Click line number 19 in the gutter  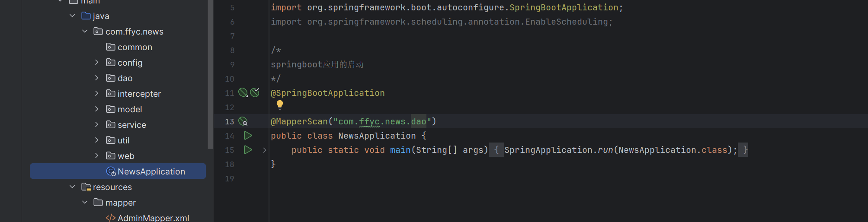click(x=229, y=178)
